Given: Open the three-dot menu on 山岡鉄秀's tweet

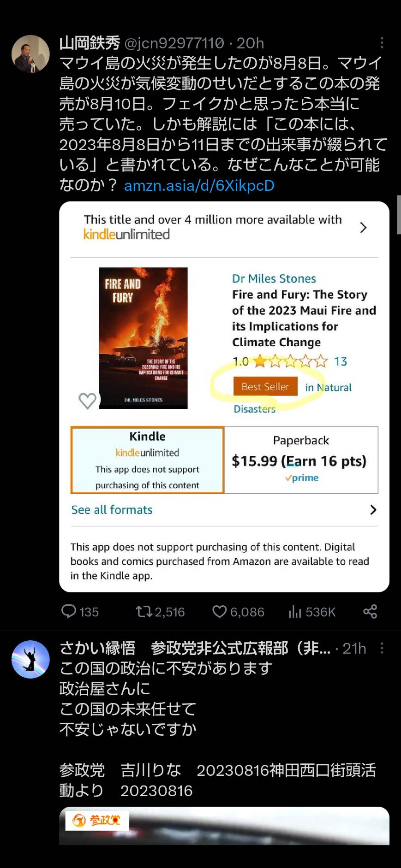Looking at the screenshot, I should (x=382, y=43).
